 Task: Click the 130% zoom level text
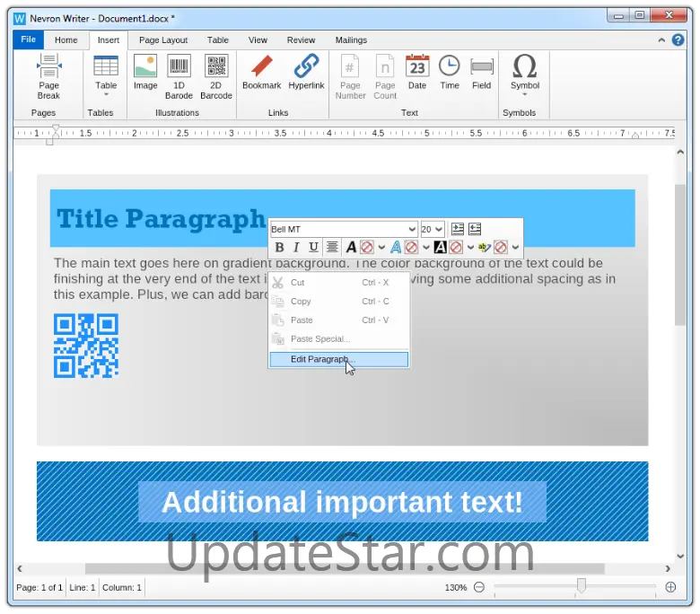click(x=456, y=588)
